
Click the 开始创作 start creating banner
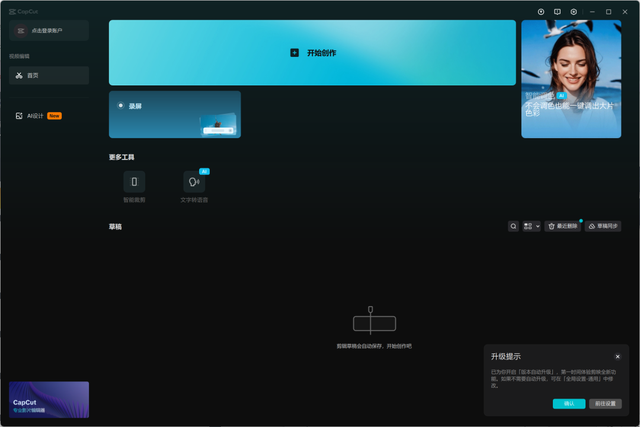[314, 52]
